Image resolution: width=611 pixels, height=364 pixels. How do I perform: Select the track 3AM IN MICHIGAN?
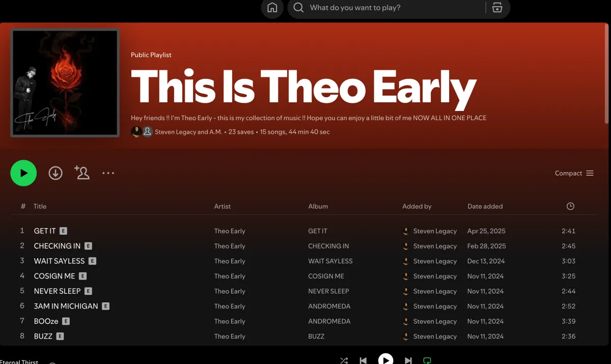click(x=66, y=306)
